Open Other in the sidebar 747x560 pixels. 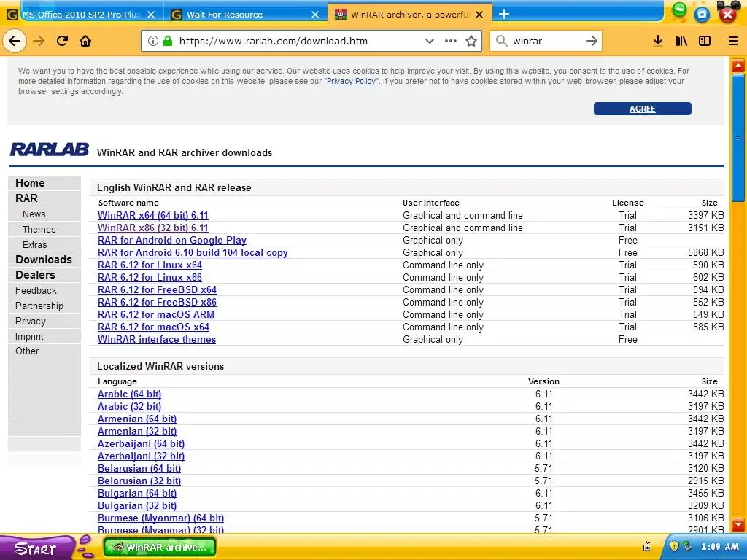pos(27,351)
